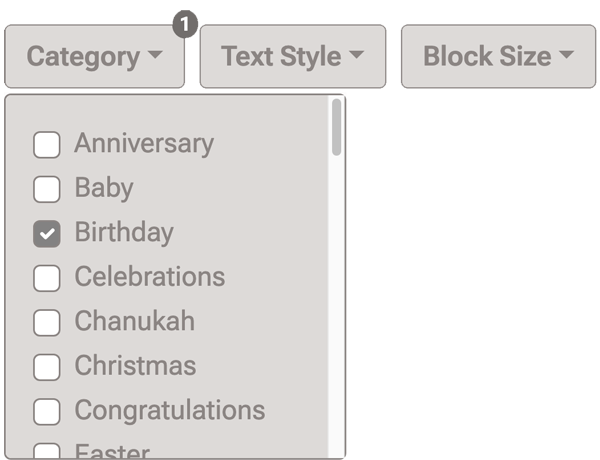
Task: Toggle the Chanukah checkbox
Action: point(47,323)
